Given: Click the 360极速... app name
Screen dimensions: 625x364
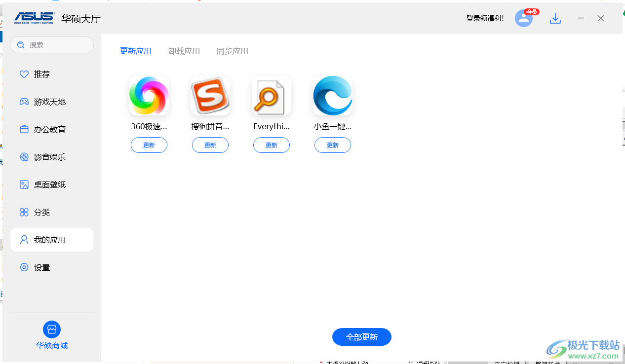Looking at the screenshot, I should (149, 126).
